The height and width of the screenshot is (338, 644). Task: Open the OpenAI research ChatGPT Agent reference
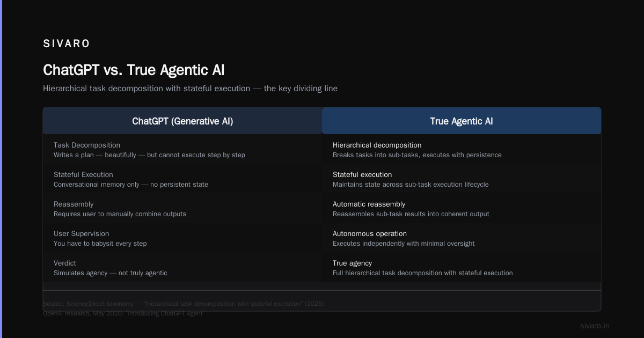tap(124, 313)
